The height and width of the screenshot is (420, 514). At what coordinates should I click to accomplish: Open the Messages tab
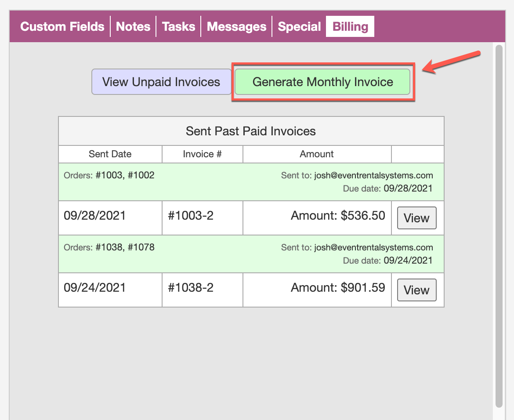236,27
